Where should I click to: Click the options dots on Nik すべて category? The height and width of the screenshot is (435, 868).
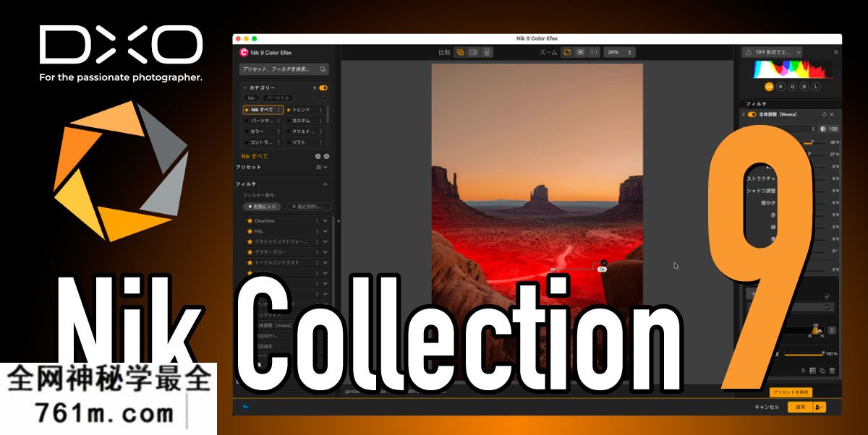point(278,110)
